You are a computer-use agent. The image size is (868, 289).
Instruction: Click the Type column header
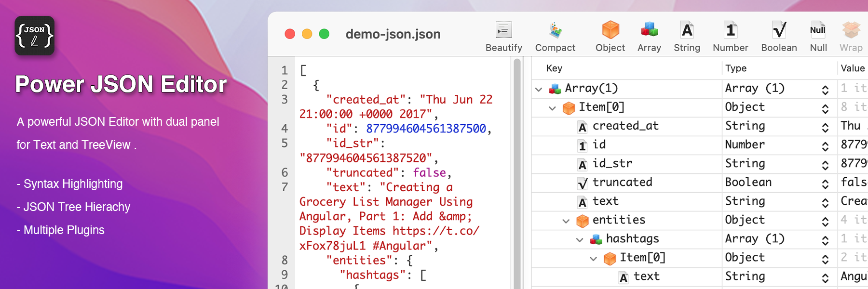click(736, 68)
